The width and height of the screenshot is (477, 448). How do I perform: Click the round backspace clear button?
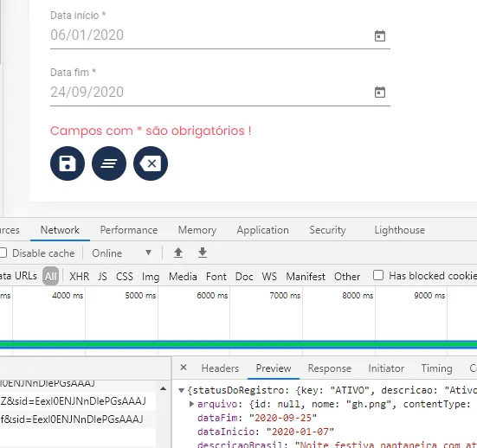[x=151, y=163]
